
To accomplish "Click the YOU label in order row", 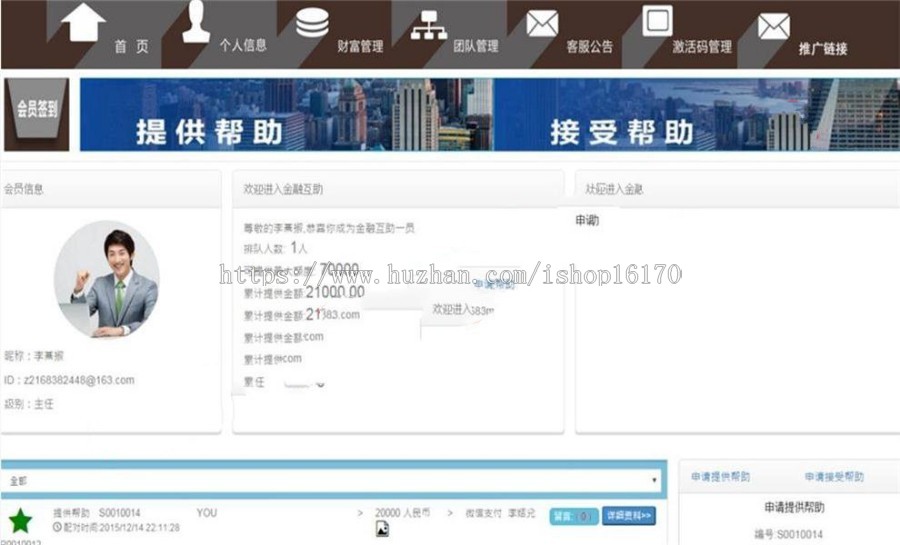I will [x=207, y=512].
